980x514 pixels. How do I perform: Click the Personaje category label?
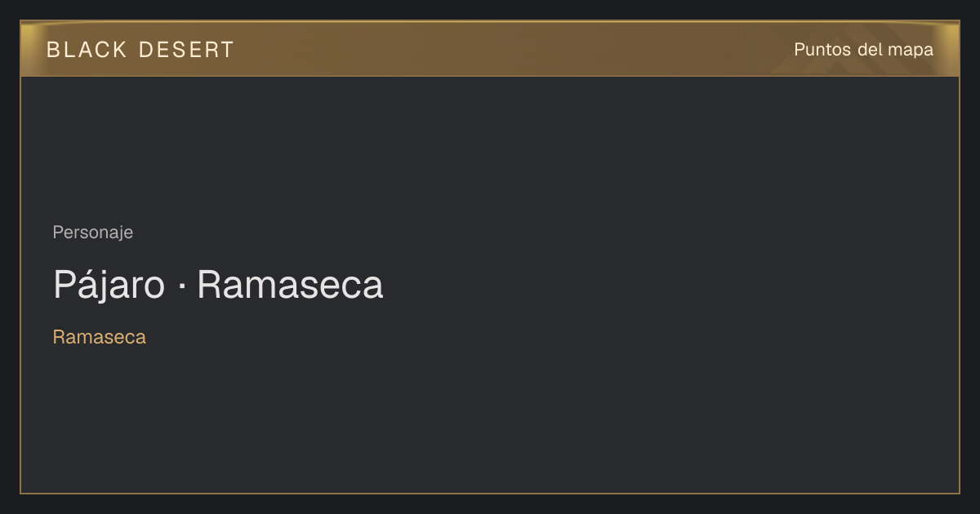[x=93, y=233]
